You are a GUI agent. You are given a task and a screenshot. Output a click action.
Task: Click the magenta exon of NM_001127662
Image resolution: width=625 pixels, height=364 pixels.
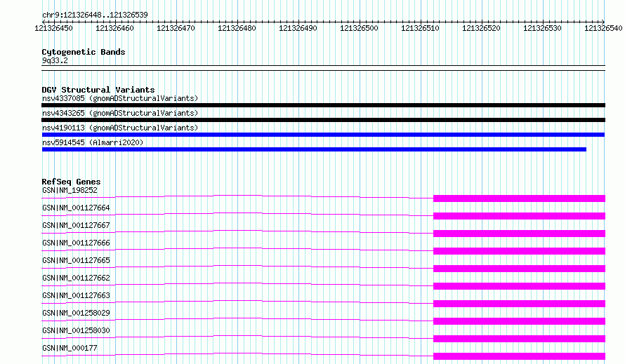point(520,286)
